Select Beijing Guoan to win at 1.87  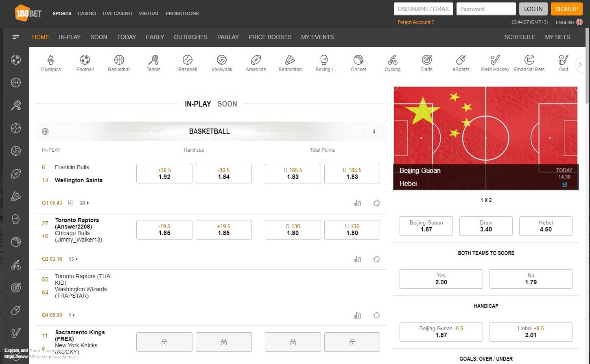(426, 226)
